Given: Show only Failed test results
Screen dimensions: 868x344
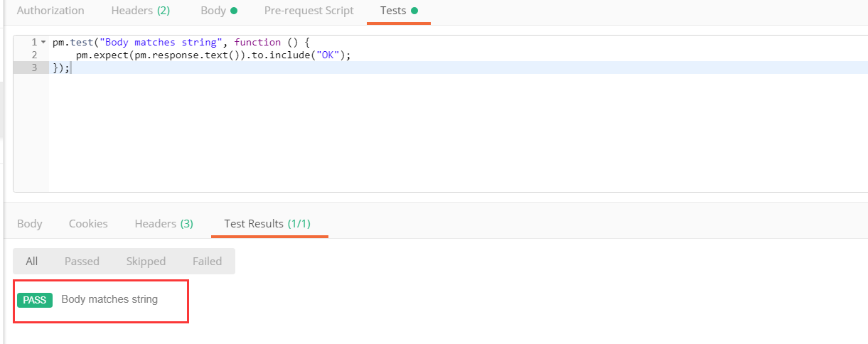Looking at the screenshot, I should (x=207, y=261).
